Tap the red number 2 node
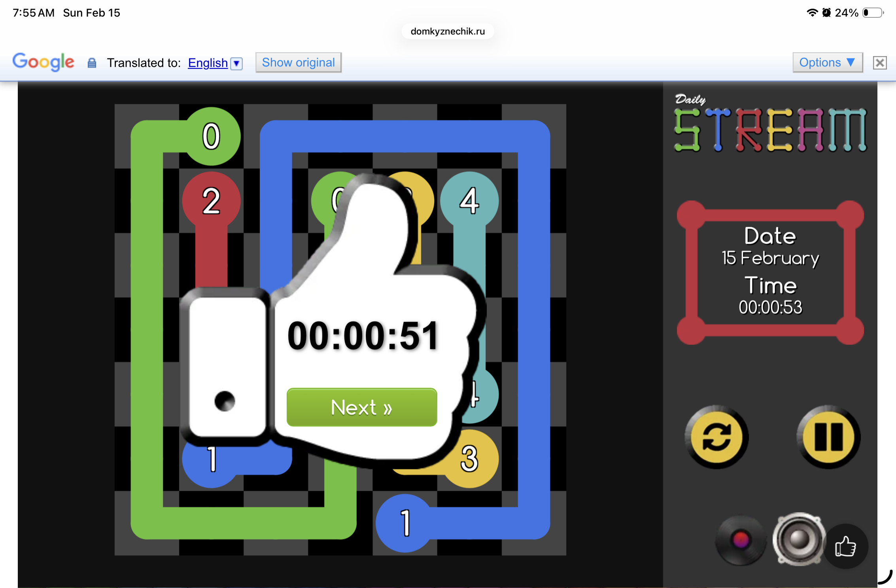The image size is (896, 588). point(211,201)
